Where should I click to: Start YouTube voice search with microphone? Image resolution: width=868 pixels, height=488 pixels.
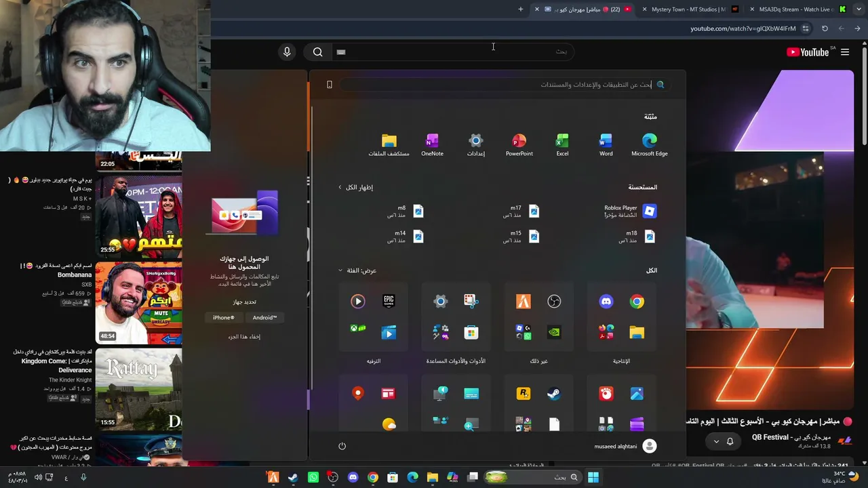tap(287, 52)
